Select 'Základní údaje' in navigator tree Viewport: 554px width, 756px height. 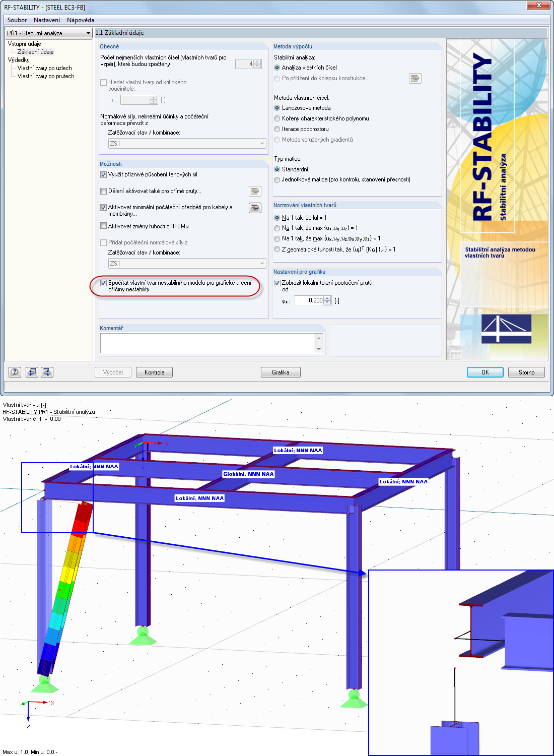coord(35,52)
